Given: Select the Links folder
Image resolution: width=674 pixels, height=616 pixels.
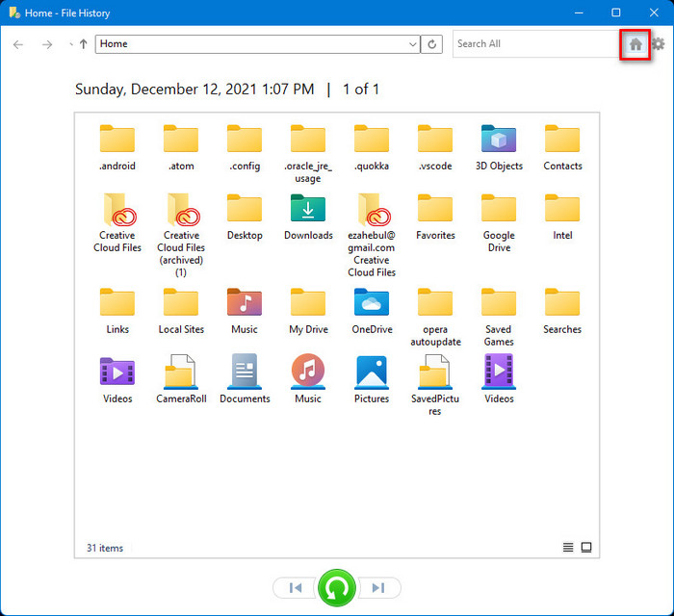Looking at the screenshot, I should pos(117,312).
